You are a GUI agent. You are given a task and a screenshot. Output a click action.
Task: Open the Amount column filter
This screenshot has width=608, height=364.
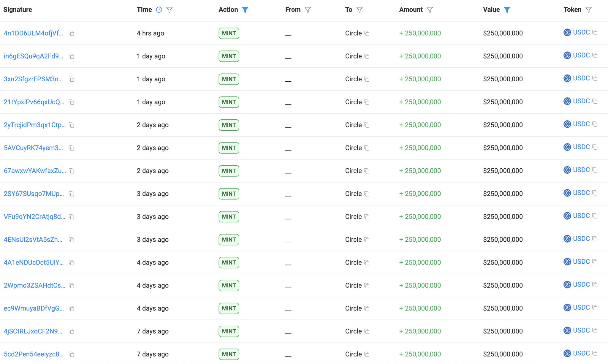point(430,10)
